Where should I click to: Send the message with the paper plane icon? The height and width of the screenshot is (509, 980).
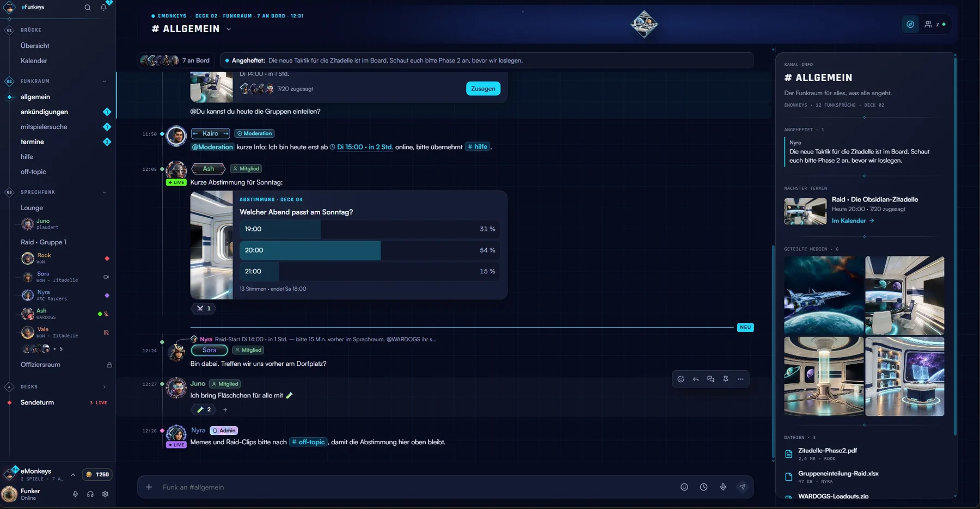[x=742, y=487]
